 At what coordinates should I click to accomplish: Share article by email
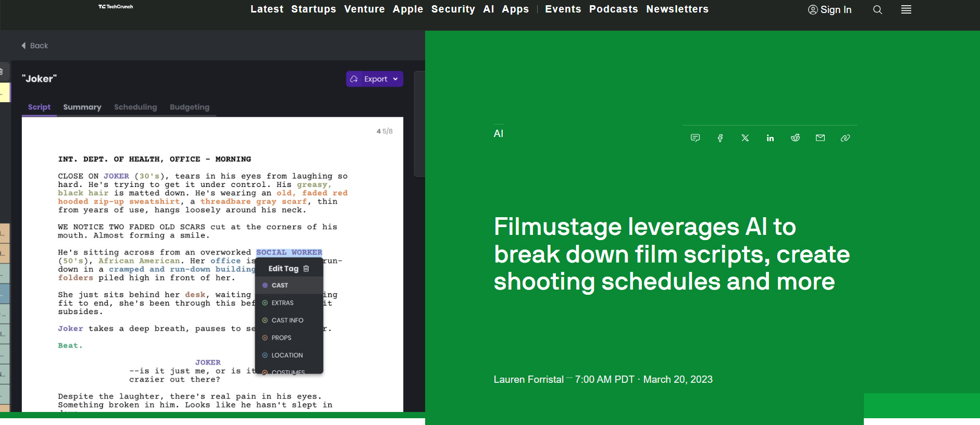click(820, 138)
